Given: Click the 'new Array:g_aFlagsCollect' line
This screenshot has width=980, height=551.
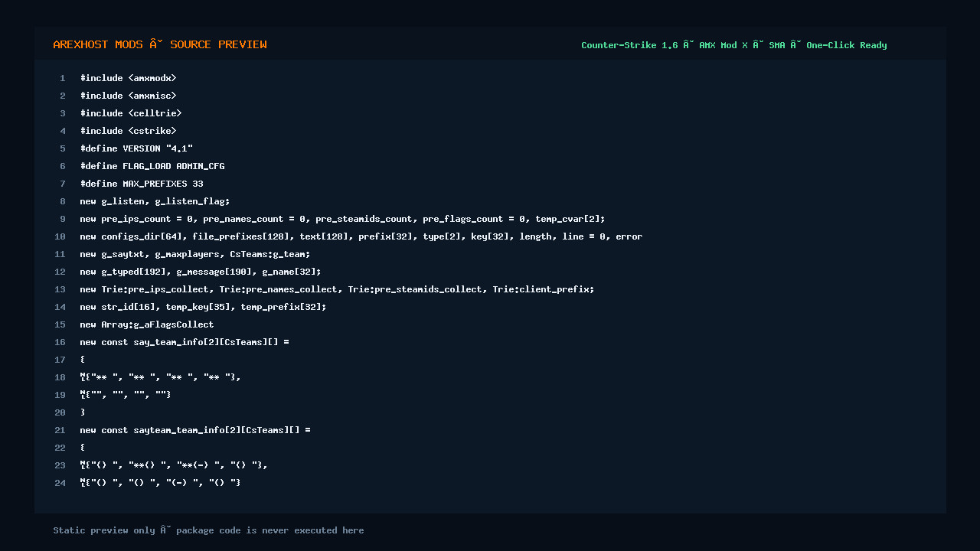Looking at the screenshot, I should coord(147,324).
